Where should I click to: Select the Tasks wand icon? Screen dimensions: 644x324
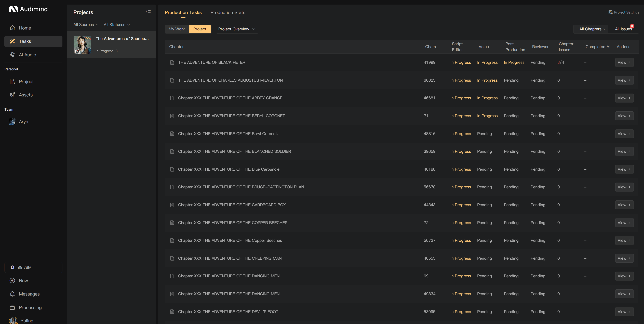coord(12,41)
